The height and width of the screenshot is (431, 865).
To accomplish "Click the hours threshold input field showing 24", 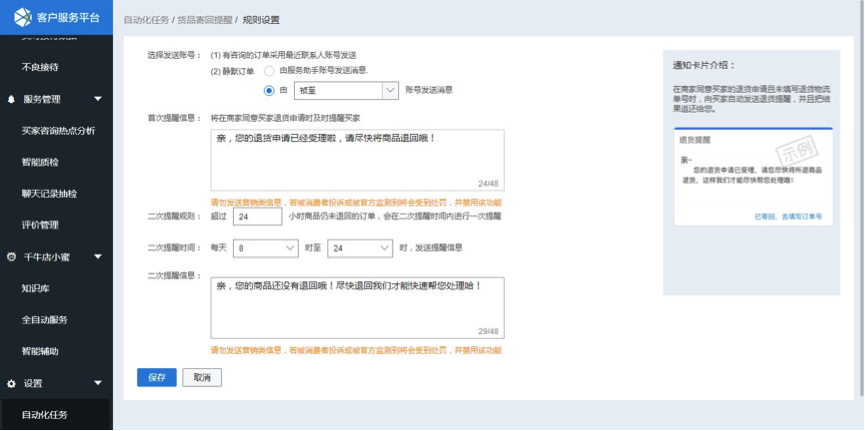I will [x=258, y=217].
